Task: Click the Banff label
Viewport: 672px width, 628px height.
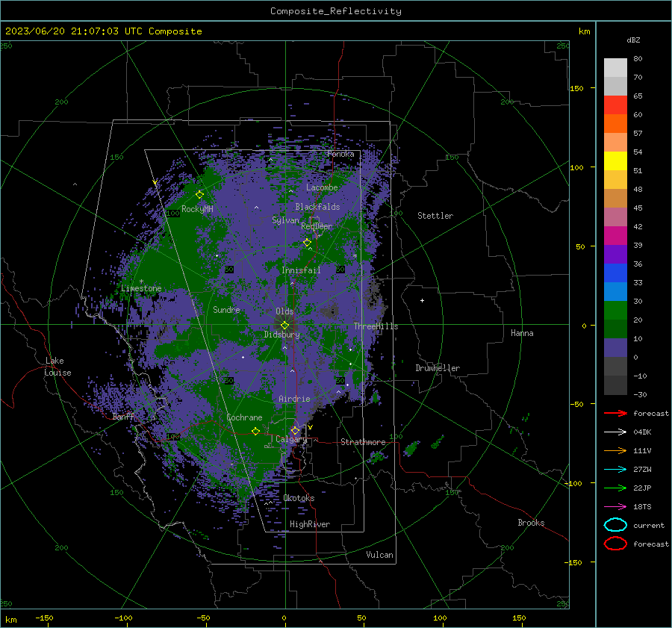Action: (123, 416)
